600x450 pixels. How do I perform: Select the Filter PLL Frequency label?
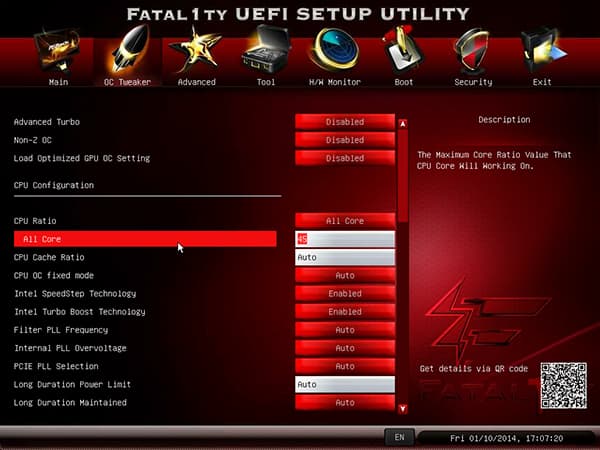[x=61, y=330]
